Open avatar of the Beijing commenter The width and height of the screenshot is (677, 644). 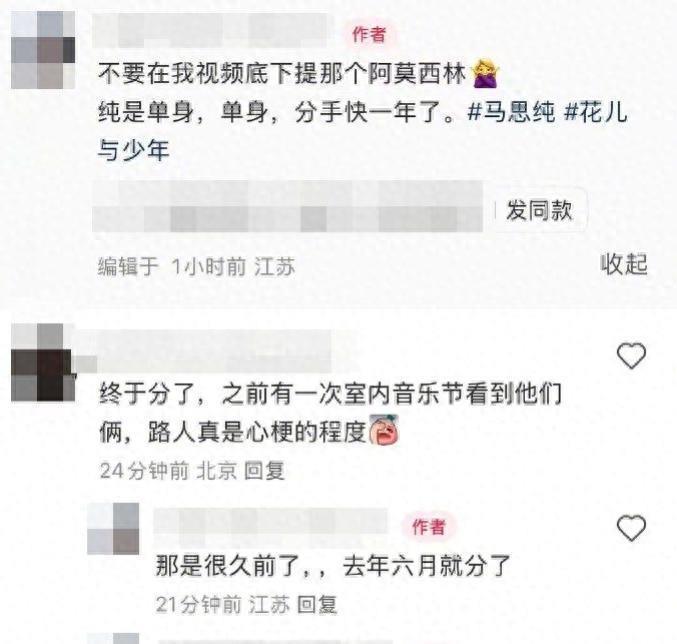(x=43, y=363)
